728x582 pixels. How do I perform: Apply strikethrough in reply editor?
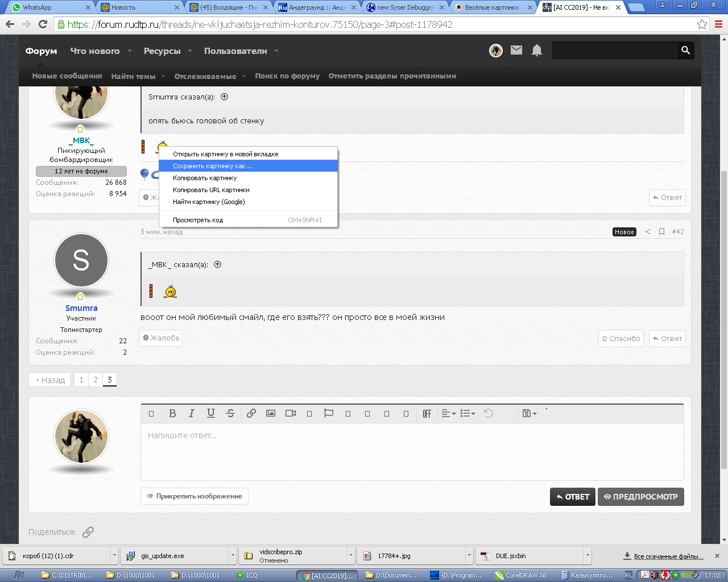coord(230,414)
